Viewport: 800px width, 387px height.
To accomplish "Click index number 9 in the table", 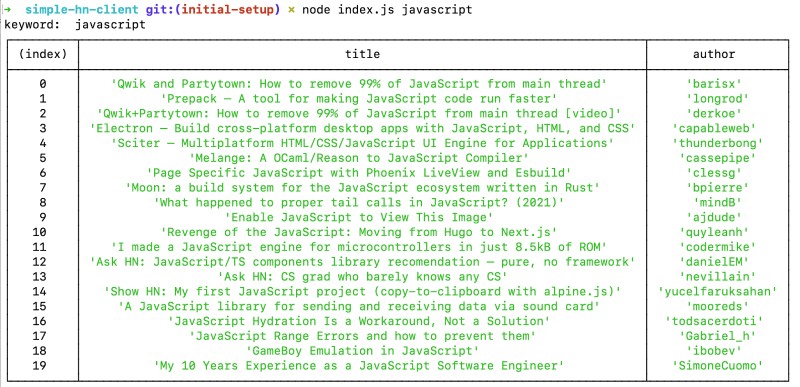I will [43, 217].
